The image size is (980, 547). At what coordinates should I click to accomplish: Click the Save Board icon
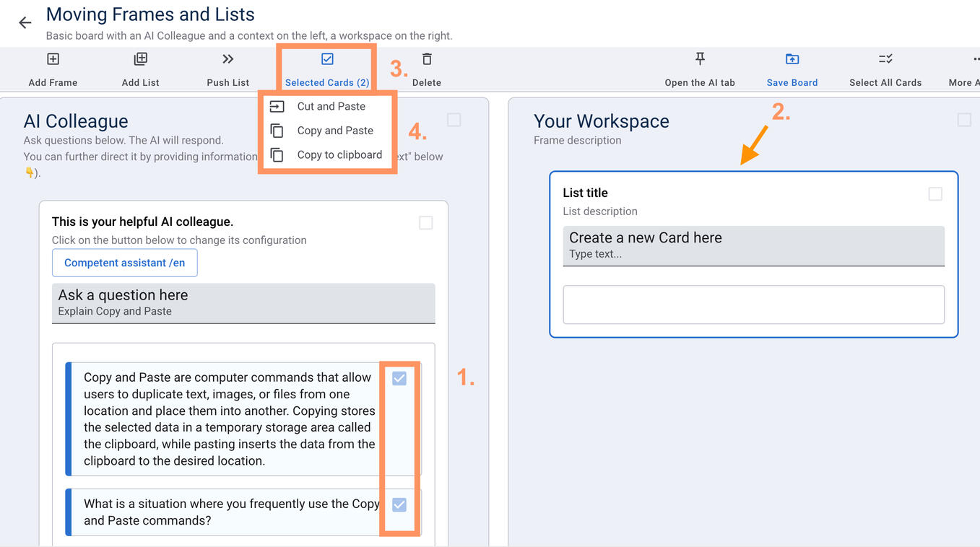[x=792, y=59]
